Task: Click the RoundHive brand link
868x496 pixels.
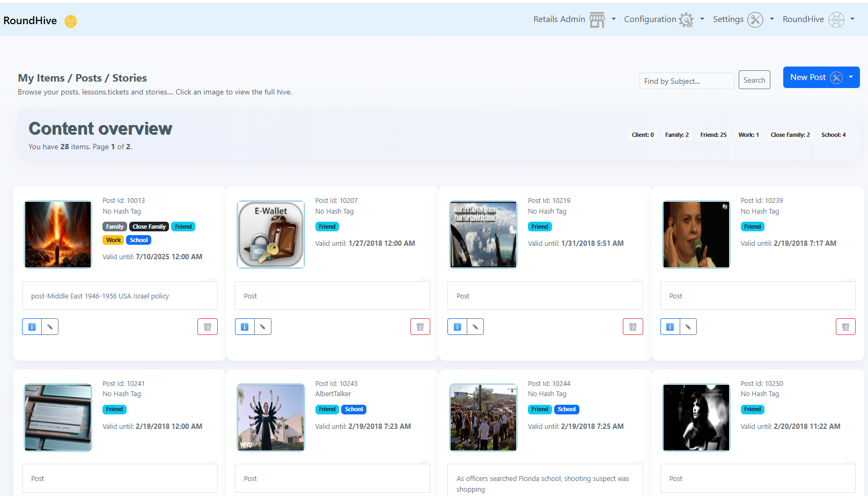Action: pyautogui.click(x=30, y=20)
